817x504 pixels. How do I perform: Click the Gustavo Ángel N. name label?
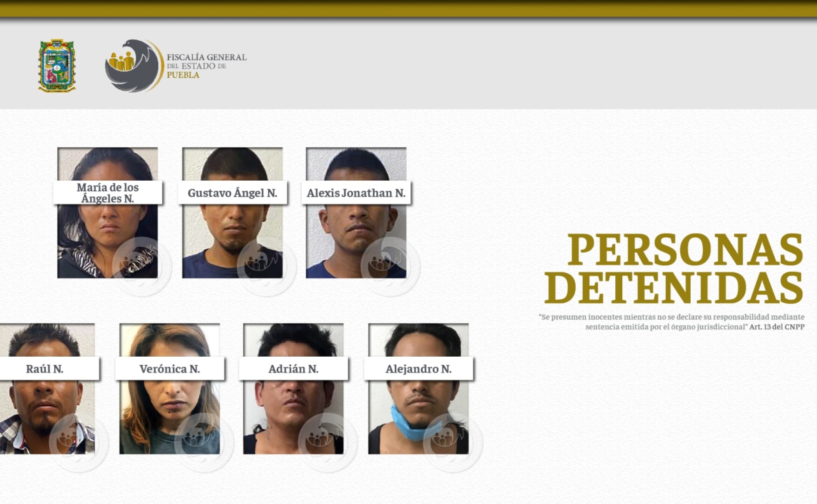[233, 193]
